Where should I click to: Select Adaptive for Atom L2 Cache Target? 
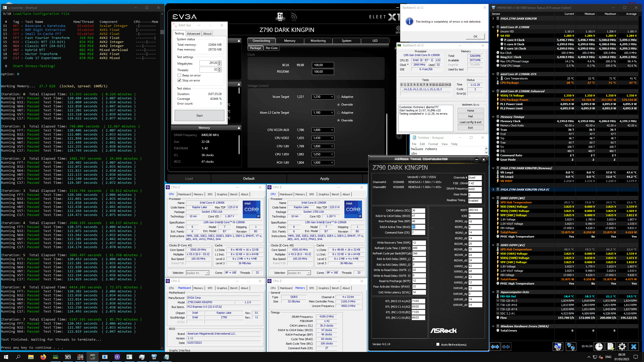point(339,113)
